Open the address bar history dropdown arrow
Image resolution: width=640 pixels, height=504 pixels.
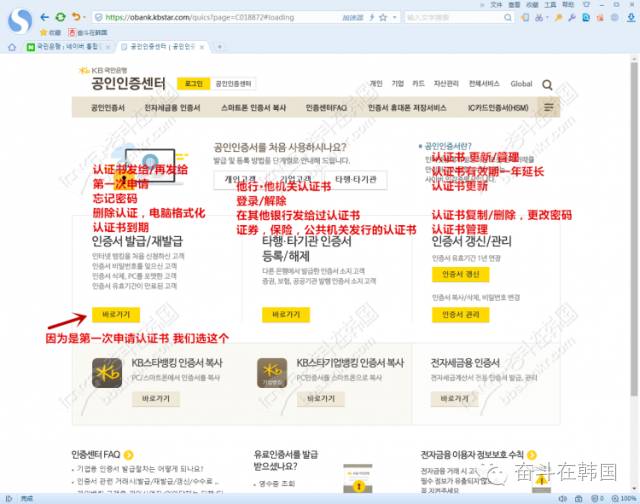pos(395,18)
